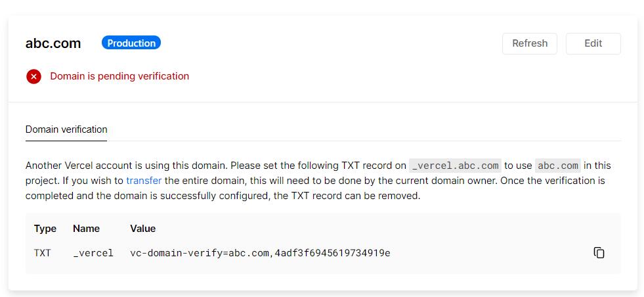Click the abc.com inline code text
Viewport: 644px width, 297px height.
[x=558, y=166]
